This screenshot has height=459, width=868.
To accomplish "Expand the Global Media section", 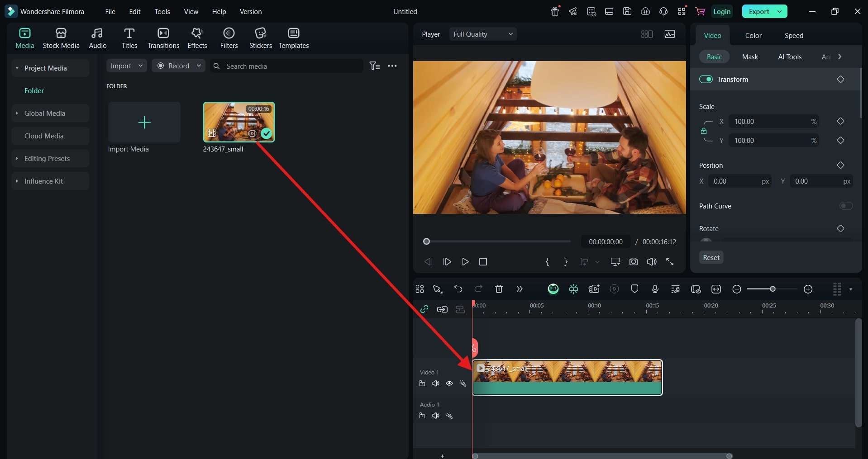I will click(17, 113).
